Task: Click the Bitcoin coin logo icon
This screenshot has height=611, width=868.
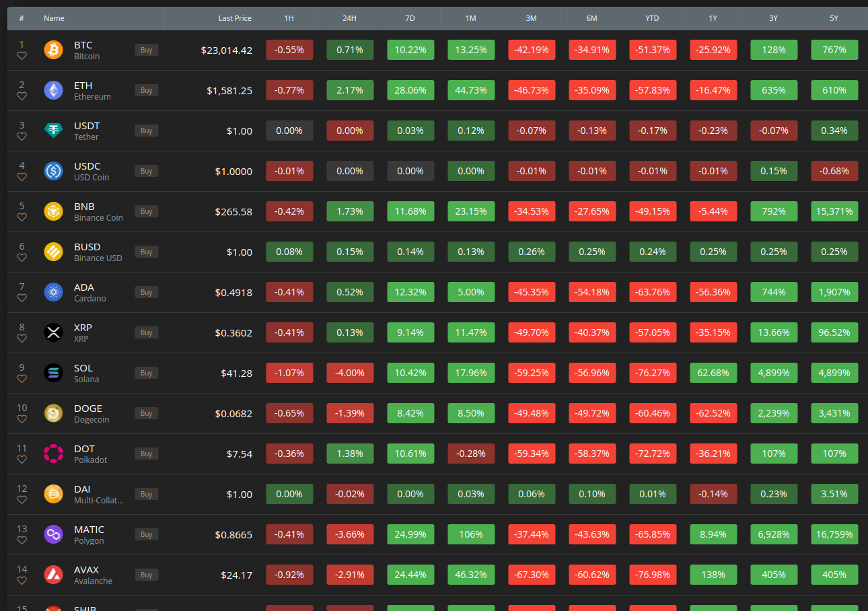Action: click(53, 50)
